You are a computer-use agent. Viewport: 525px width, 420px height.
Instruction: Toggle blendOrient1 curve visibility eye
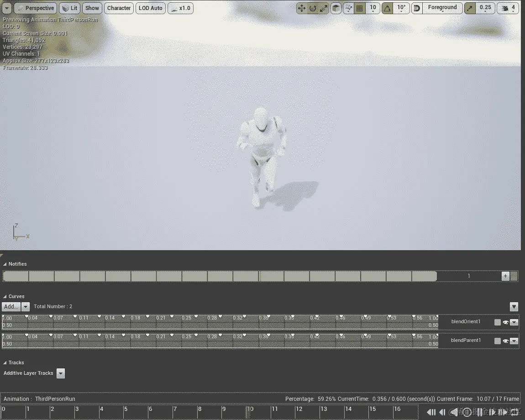[505, 322]
